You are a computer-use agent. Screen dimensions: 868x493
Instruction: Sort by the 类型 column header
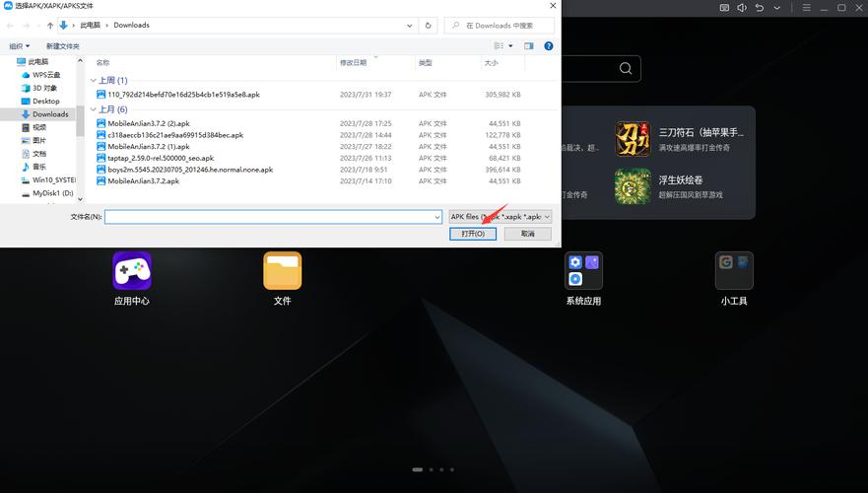(426, 62)
